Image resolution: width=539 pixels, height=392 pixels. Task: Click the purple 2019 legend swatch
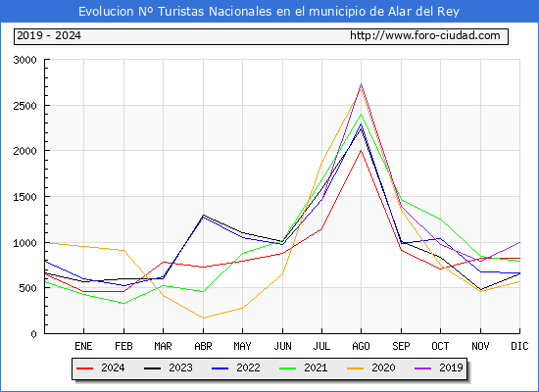click(422, 368)
